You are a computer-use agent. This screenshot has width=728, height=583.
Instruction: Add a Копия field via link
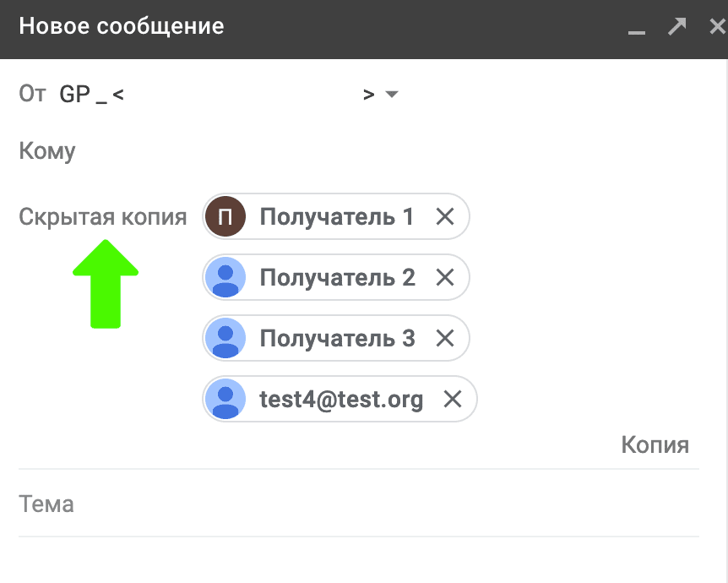click(x=655, y=444)
